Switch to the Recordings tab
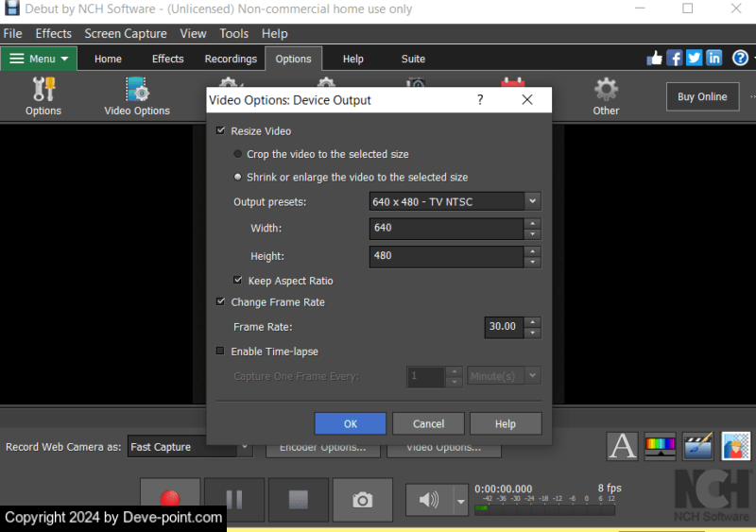Screen dimensions: 756x532 [231, 59]
